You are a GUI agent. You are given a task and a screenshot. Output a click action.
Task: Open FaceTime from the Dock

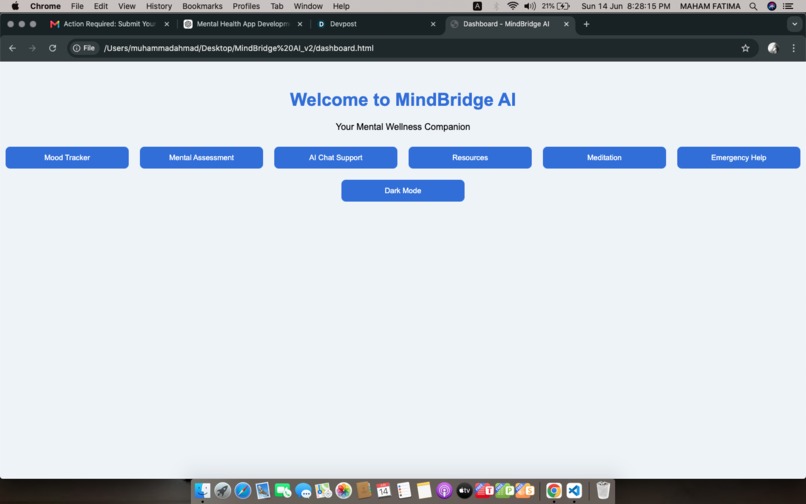(283, 490)
